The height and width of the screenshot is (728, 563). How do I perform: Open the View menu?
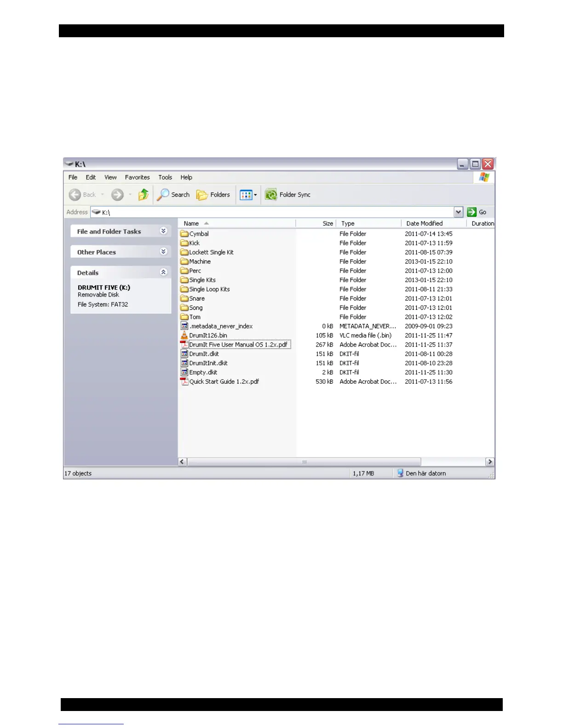tap(110, 177)
